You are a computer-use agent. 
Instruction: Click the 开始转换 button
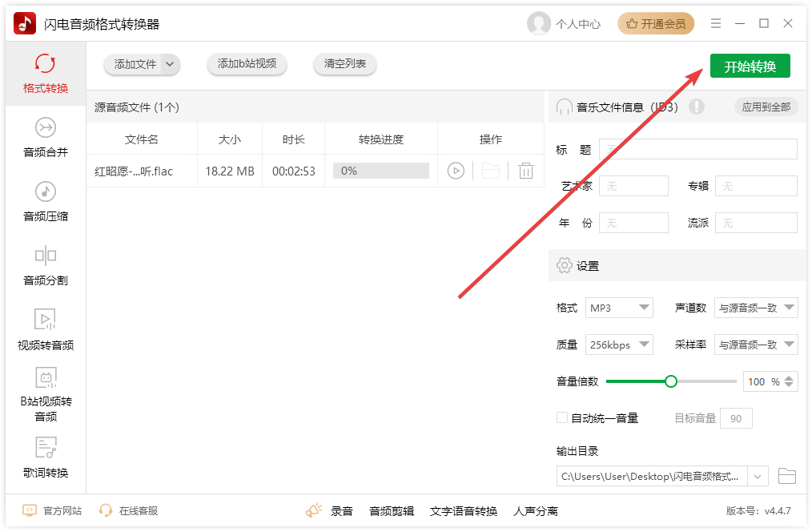point(750,66)
